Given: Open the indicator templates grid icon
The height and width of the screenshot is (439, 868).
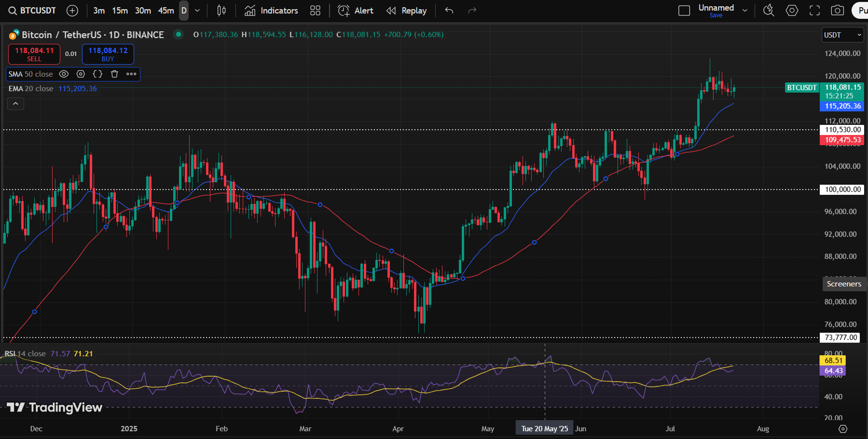Looking at the screenshot, I should [316, 10].
